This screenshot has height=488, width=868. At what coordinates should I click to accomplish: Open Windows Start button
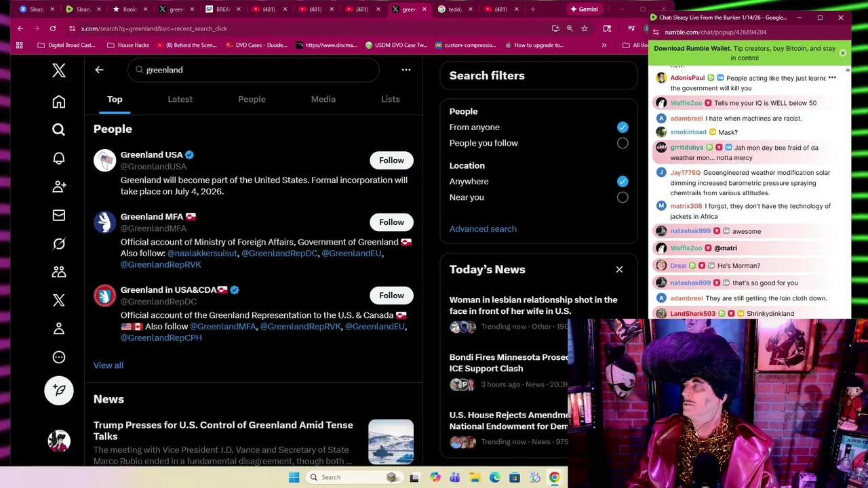[294, 477]
